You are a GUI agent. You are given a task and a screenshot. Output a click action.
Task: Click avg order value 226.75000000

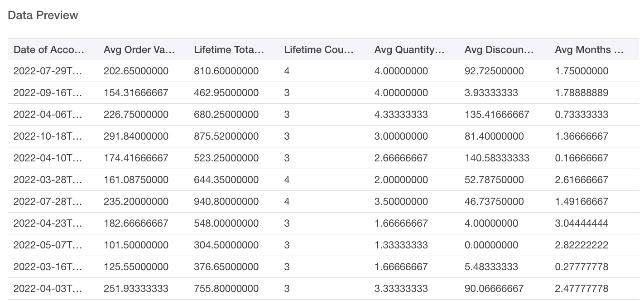tap(136, 115)
